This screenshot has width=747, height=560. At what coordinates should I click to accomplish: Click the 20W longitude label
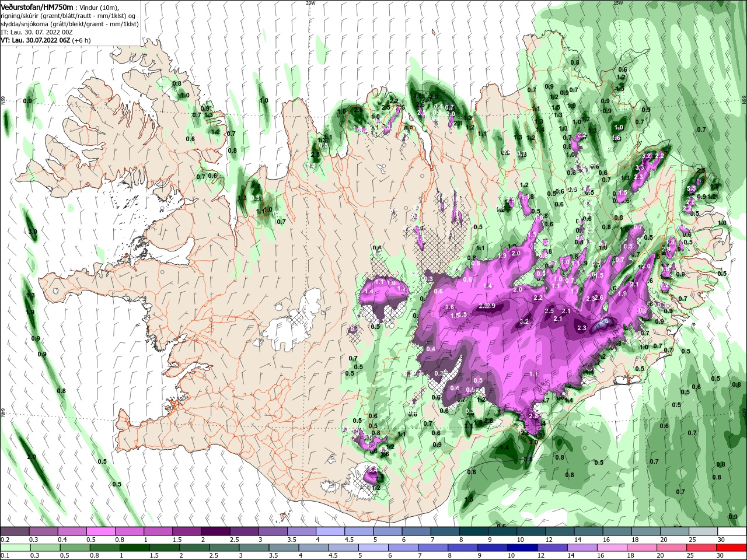(x=310, y=3)
